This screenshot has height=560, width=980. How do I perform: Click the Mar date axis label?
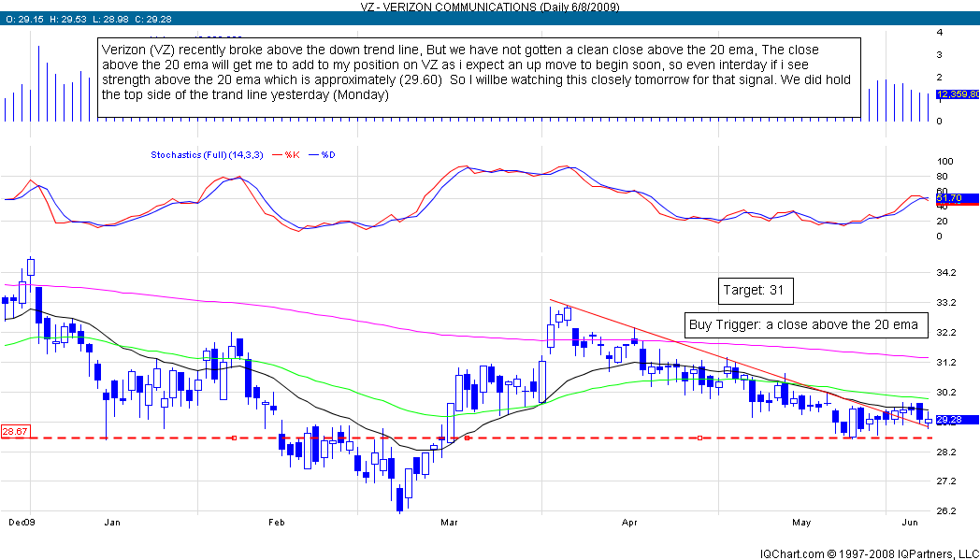click(x=449, y=522)
